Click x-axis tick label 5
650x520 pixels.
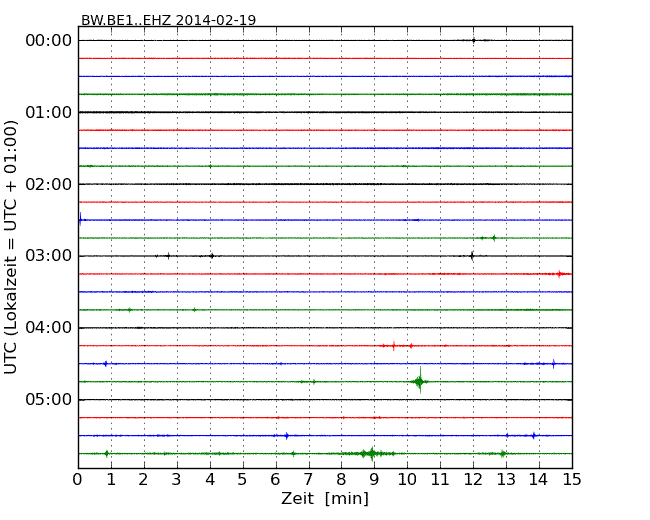[243, 480]
